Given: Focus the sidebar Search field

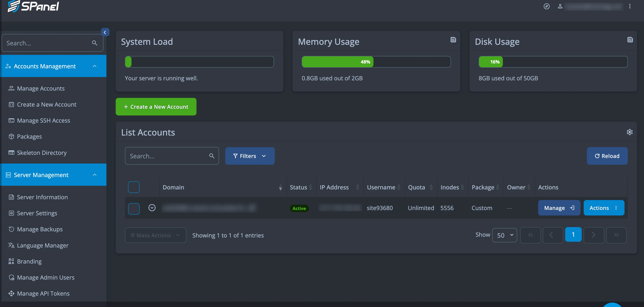Looking at the screenshot, I should point(52,43).
